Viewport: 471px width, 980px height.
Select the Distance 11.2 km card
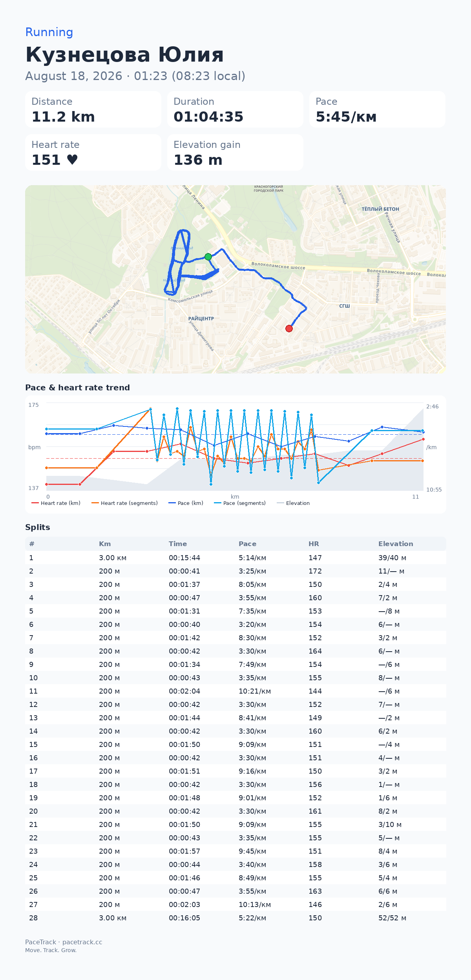(x=93, y=109)
